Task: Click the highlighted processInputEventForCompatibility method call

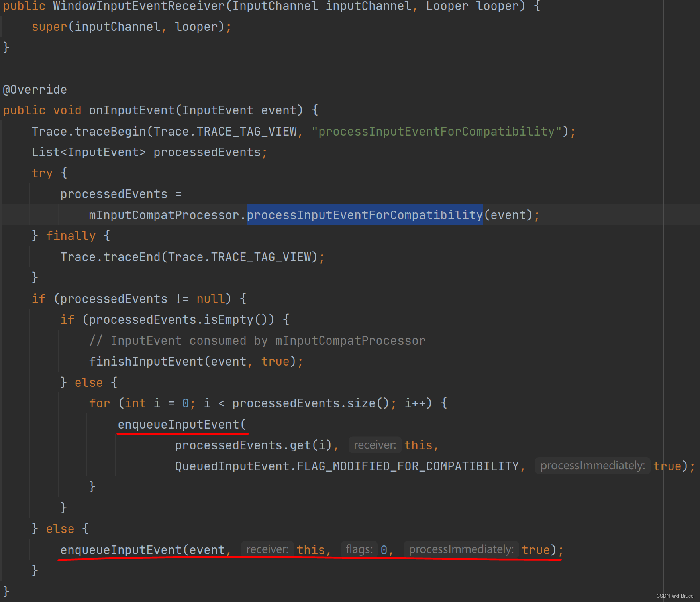Action: 364,215
